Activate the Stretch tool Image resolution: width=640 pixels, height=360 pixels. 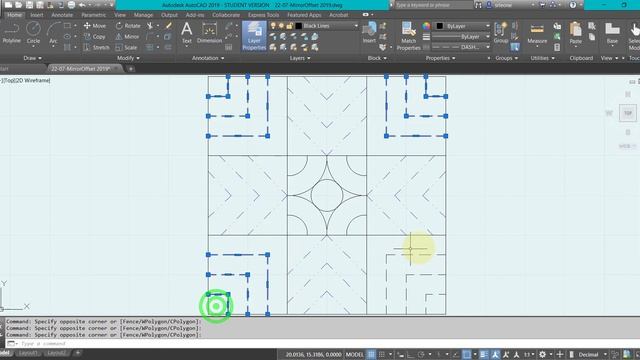(97, 47)
